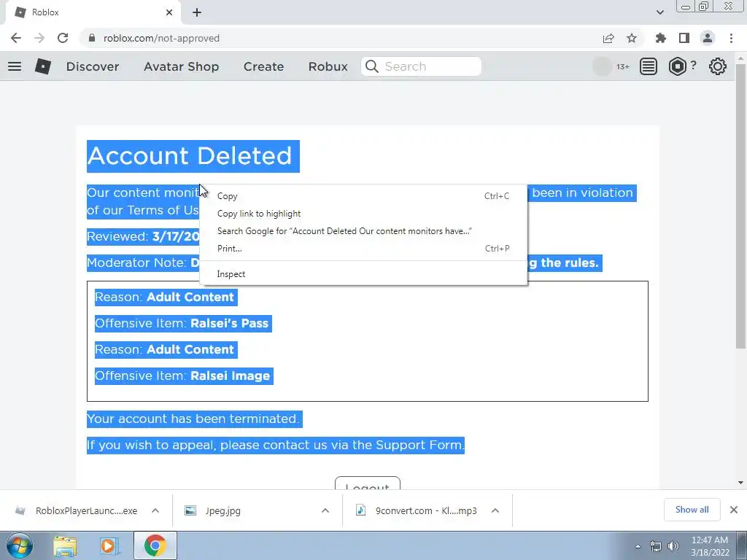747x560 pixels.
Task: Launch Windows Media Player from taskbar
Action: (109, 545)
